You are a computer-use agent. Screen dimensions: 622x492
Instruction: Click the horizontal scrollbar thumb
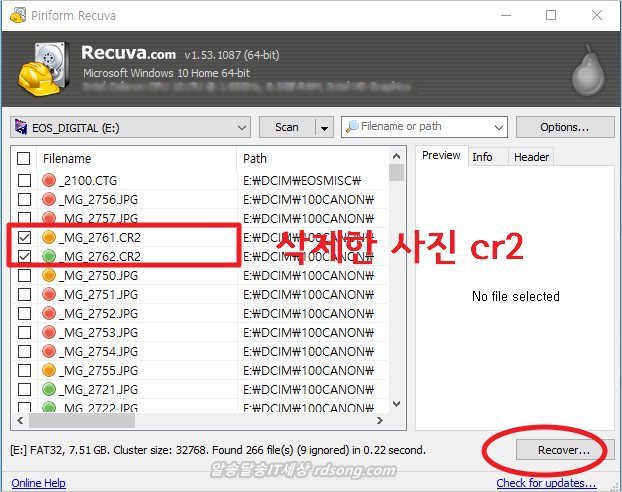point(82,421)
